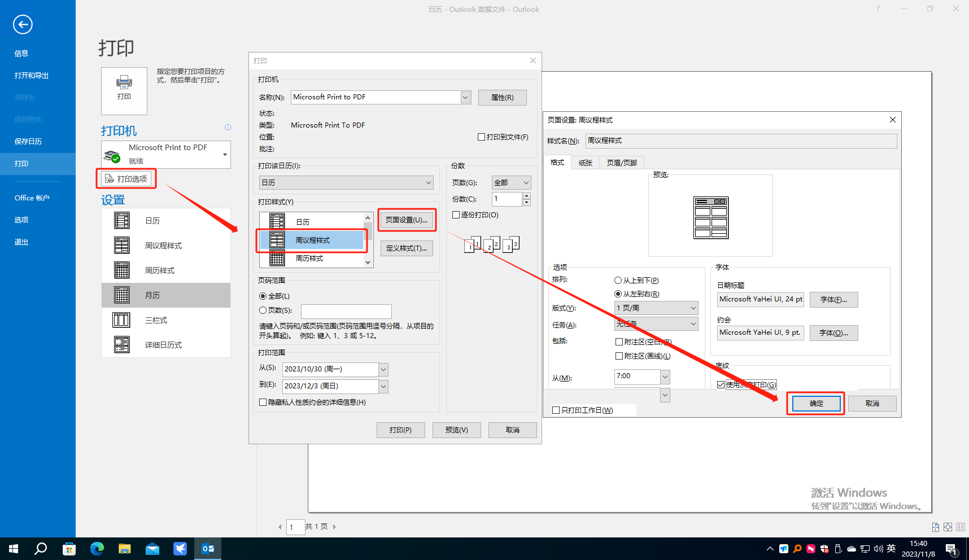Select 周历样式 in the settings list
969x560 pixels.
pos(166,270)
